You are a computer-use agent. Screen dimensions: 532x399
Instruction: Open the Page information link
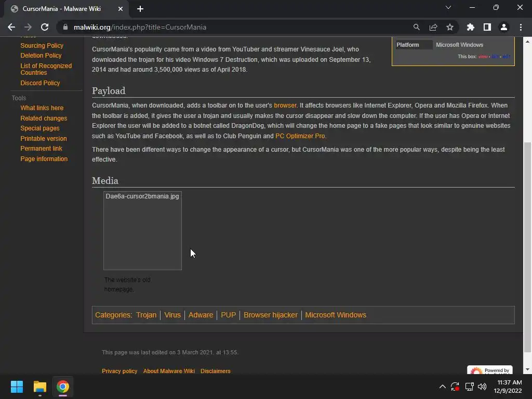pos(44,159)
